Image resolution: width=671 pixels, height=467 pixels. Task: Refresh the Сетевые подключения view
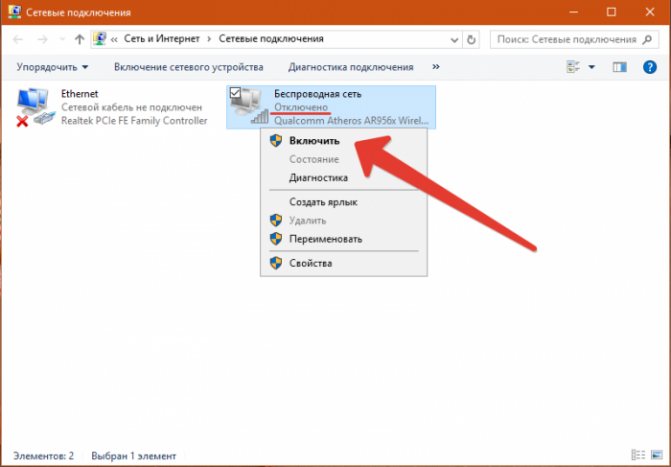click(471, 40)
